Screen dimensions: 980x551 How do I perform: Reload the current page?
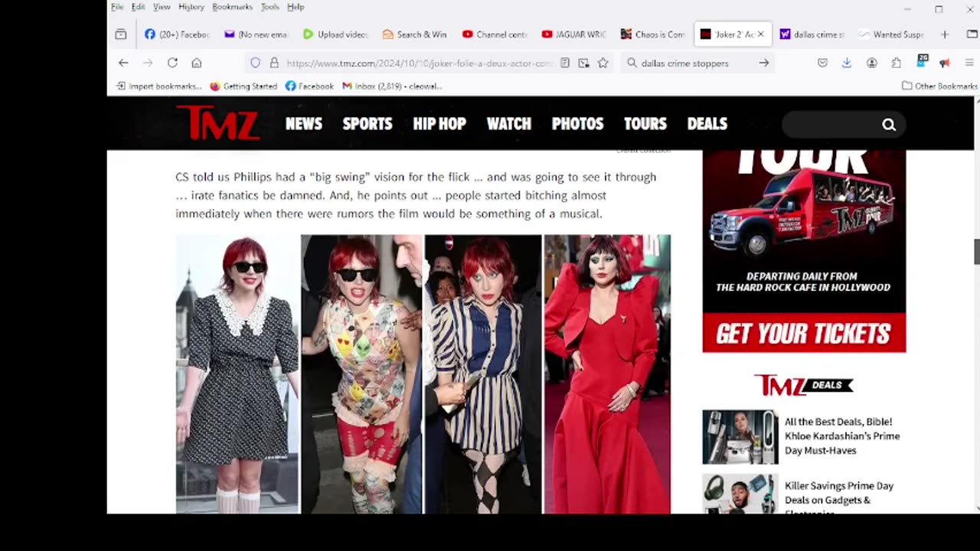click(x=172, y=63)
